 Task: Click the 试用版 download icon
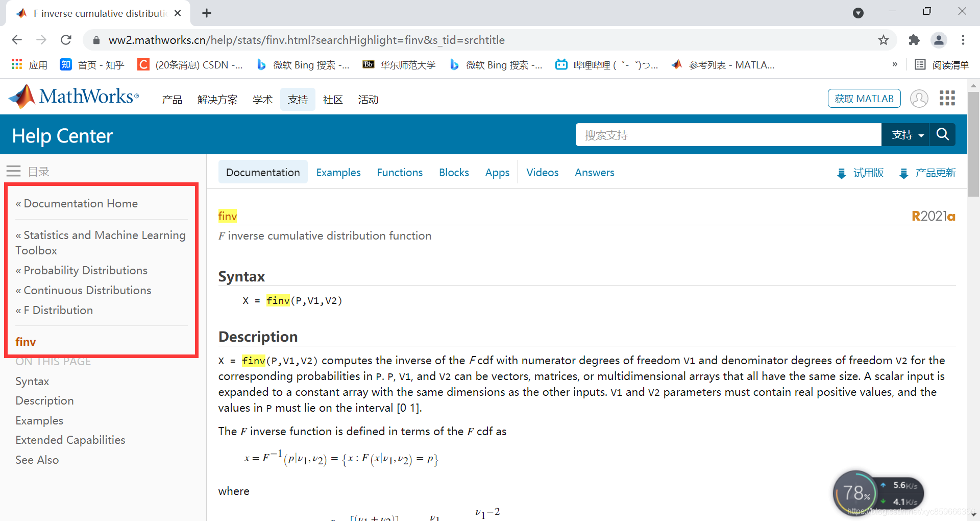click(x=841, y=173)
